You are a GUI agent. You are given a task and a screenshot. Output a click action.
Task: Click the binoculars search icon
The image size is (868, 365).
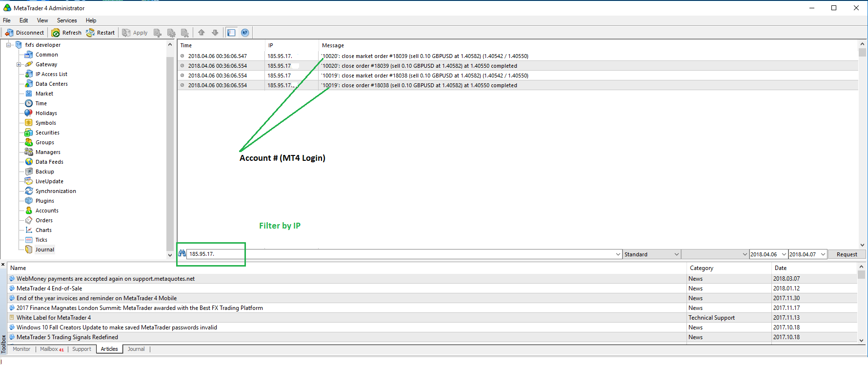coord(182,253)
